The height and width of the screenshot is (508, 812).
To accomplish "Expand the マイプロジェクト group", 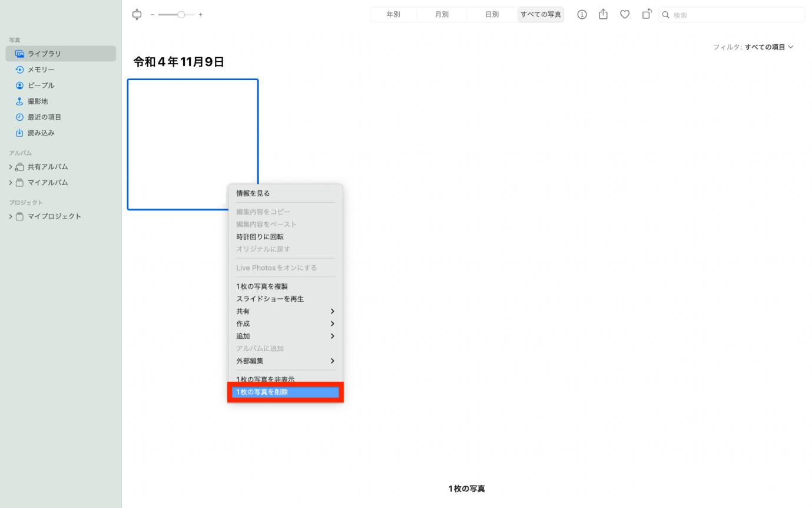I will pos(11,216).
